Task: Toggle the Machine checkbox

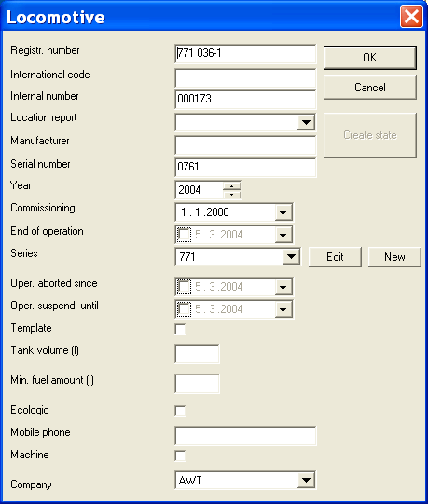Action: pyautogui.click(x=180, y=456)
